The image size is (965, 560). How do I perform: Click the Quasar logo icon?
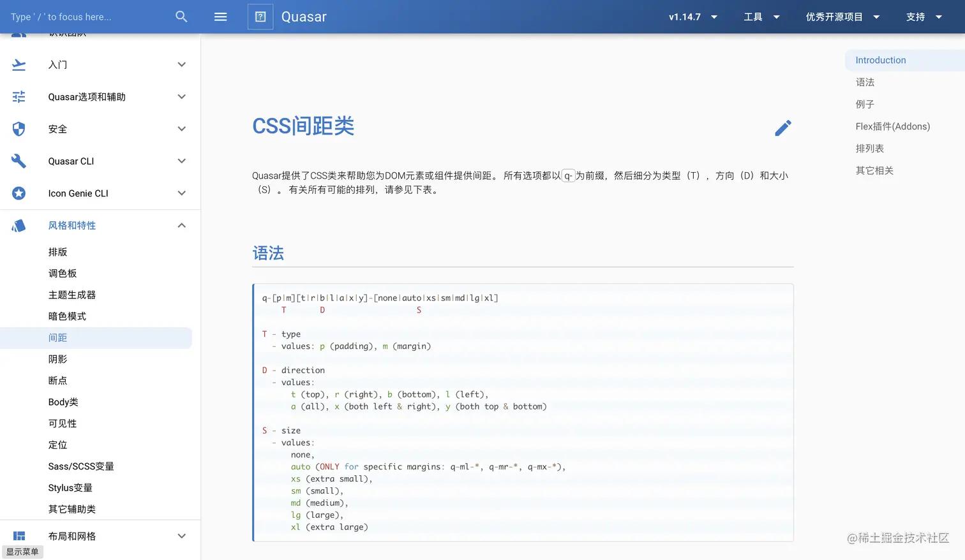[260, 17]
